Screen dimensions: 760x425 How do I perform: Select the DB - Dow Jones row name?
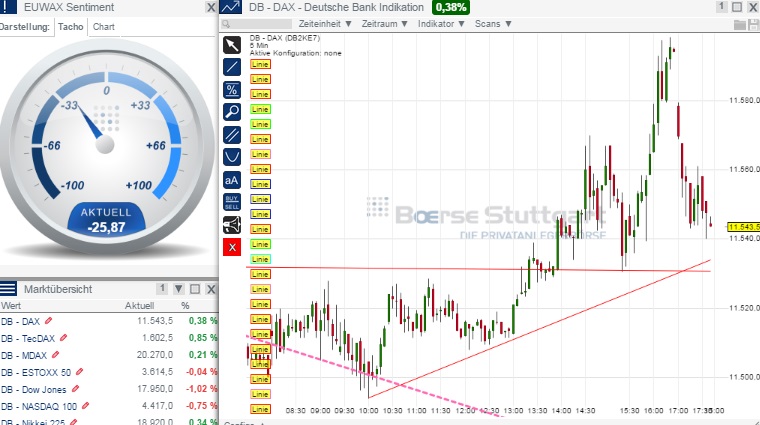pos(33,389)
